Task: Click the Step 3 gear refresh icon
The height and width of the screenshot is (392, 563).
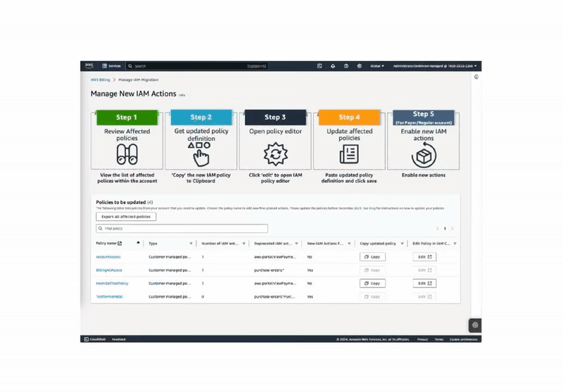Action: point(275,154)
